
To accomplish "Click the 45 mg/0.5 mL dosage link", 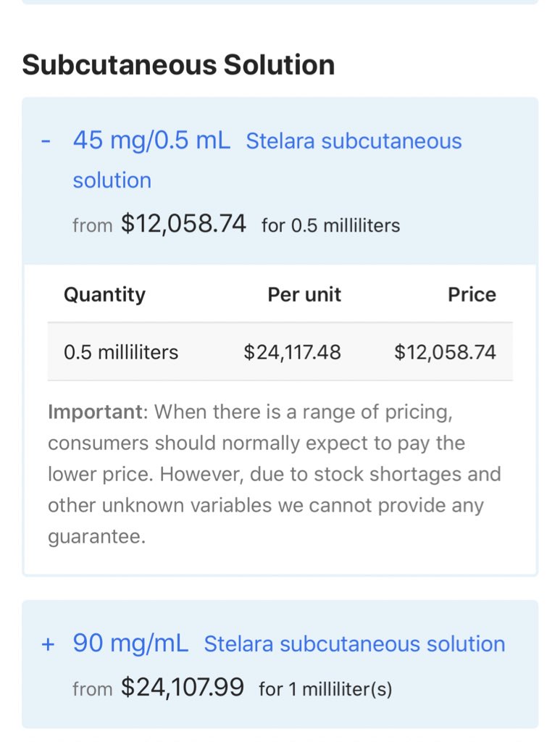I will tap(151, 141).
